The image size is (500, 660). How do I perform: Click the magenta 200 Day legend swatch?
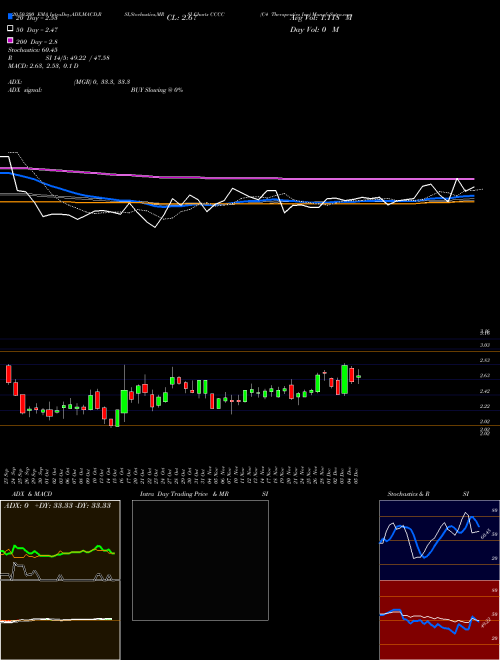(x=11, y=40)
